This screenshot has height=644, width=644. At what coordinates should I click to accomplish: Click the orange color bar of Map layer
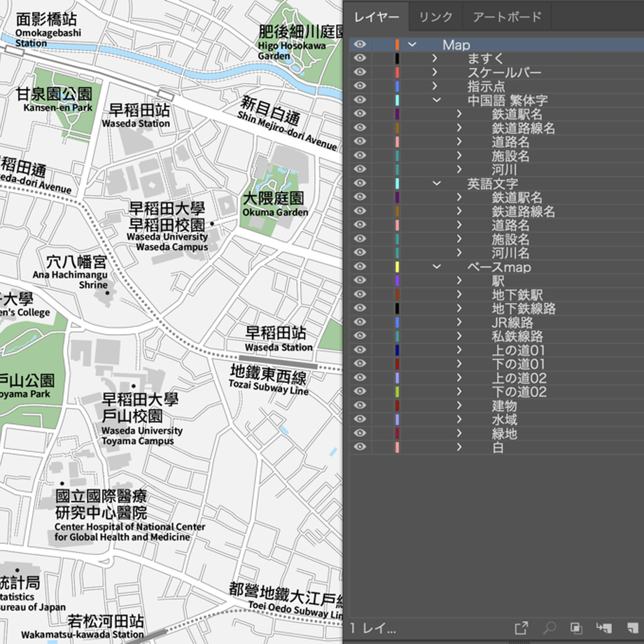397,44
